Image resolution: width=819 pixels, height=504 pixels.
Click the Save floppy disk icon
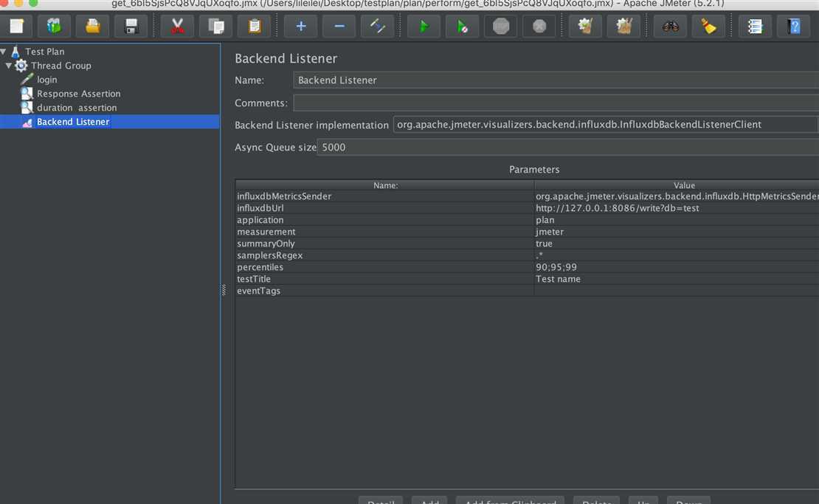(x=131, y=27)
